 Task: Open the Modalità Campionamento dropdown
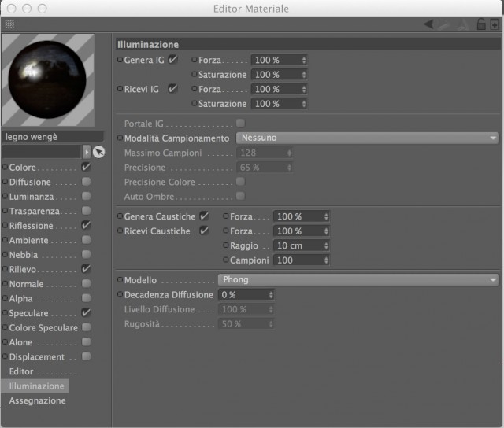click(368, 138)
